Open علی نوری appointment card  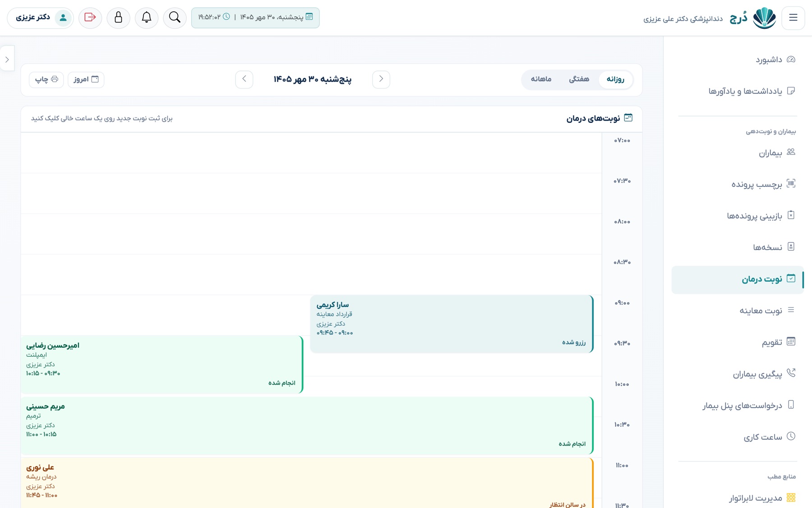[x=307, y=483]
